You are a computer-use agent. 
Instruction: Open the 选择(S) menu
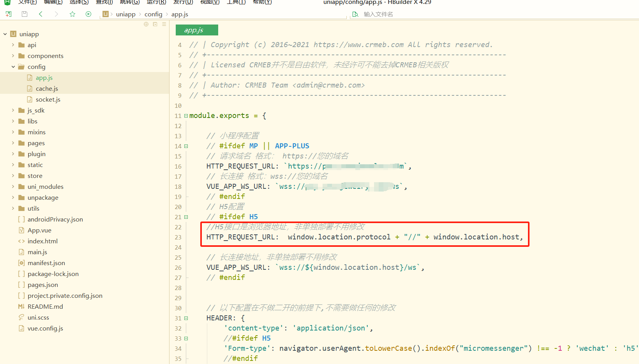point(79,2)
